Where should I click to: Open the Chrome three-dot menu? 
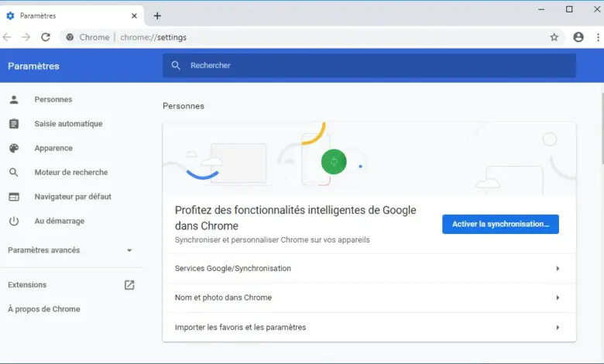click(598, 37)
